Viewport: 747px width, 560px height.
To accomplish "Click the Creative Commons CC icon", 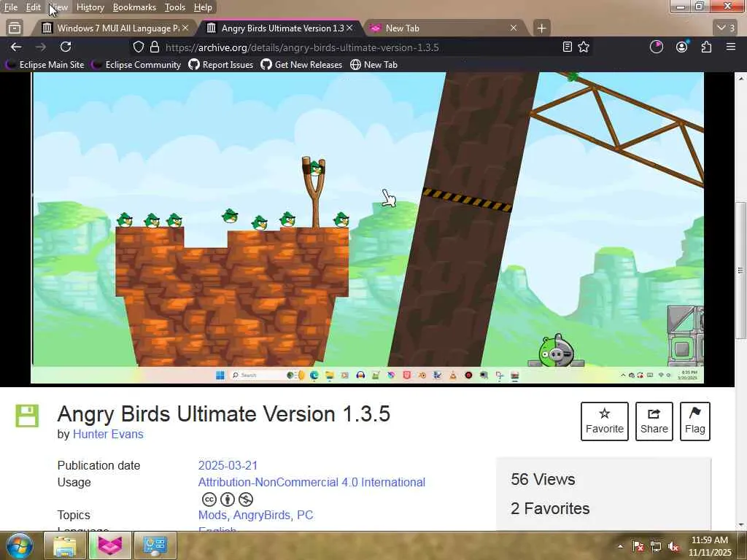I will point(209,499).
